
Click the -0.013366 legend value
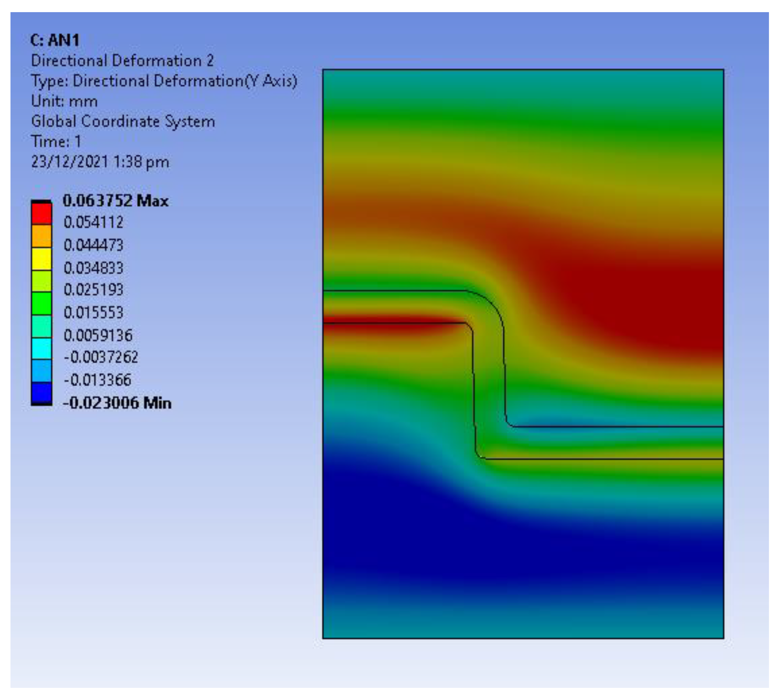(97, 380)
